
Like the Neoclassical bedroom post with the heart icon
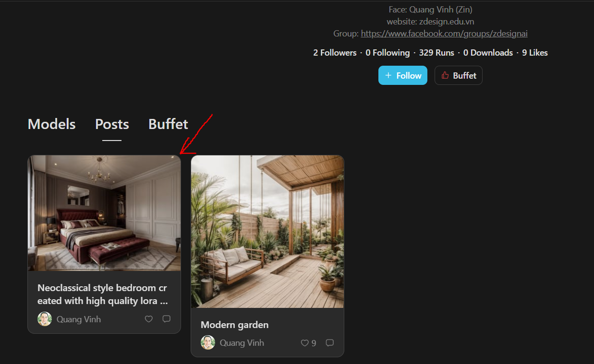[x=149, y=319]
